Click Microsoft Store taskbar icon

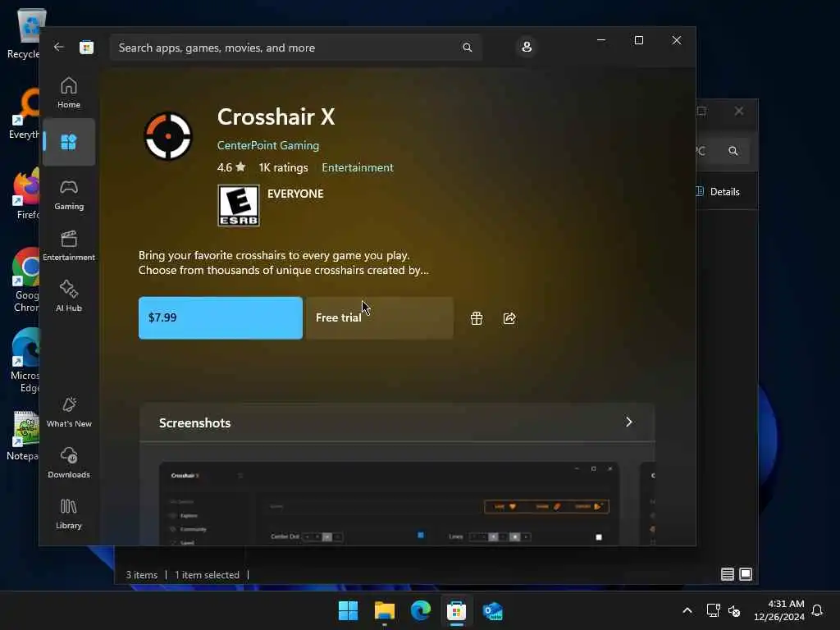tap(456, 610)
